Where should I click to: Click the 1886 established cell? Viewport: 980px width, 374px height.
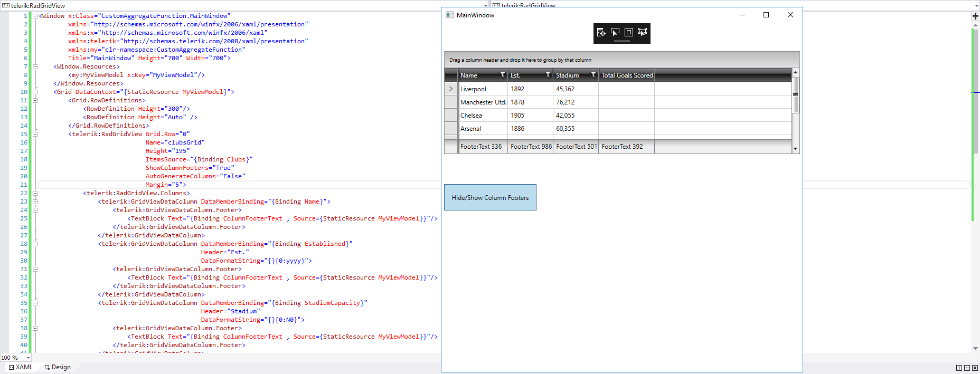pos(531,128)
